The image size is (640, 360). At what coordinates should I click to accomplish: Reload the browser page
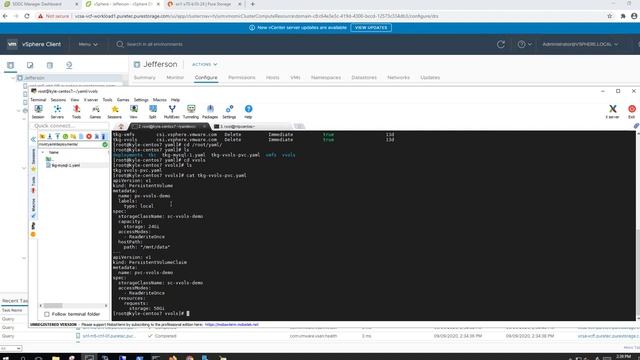tap(27, 16)
